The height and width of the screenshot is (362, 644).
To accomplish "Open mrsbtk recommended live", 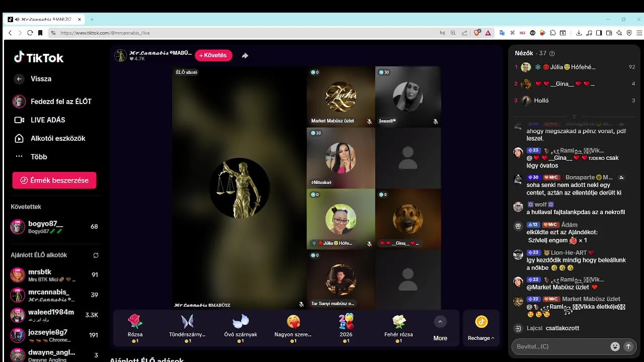I will pyautogui.click(x=54, y=275).
